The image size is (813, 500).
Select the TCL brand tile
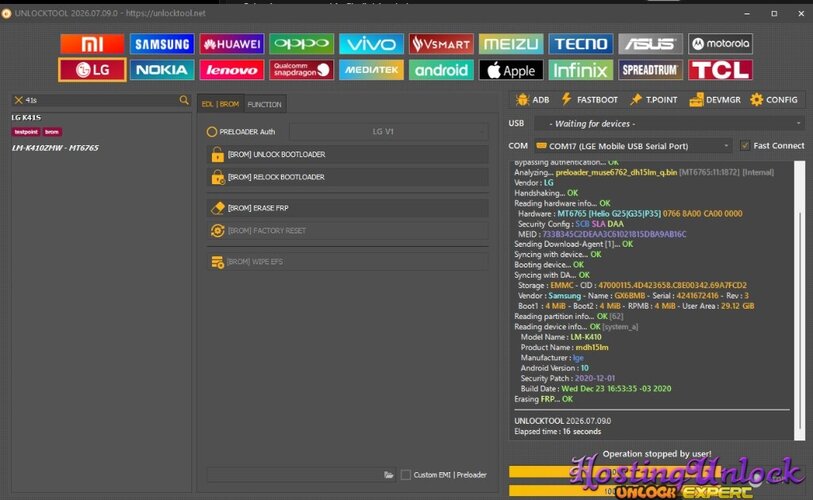720,70
